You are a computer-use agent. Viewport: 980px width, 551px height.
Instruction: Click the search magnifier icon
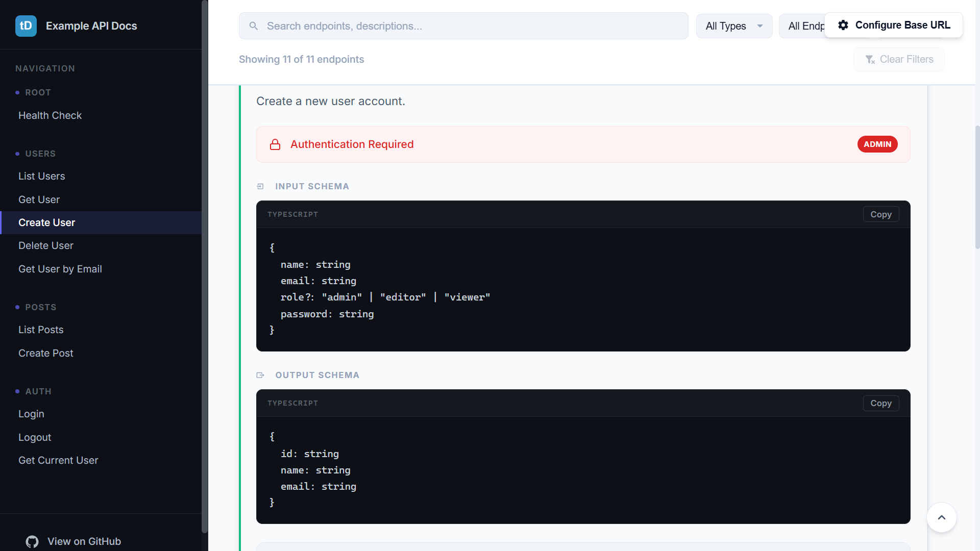tap(254, 26)
